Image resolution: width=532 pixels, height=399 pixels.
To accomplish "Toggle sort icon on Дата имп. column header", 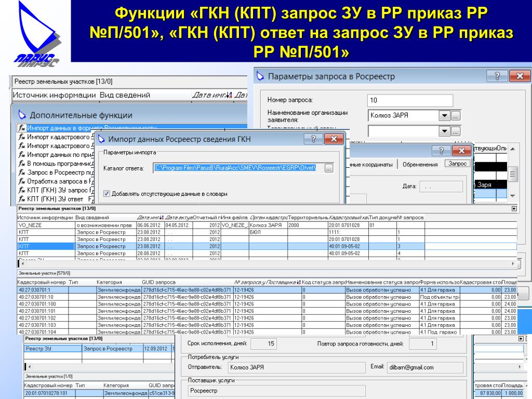I will click(x=229, y=96).
